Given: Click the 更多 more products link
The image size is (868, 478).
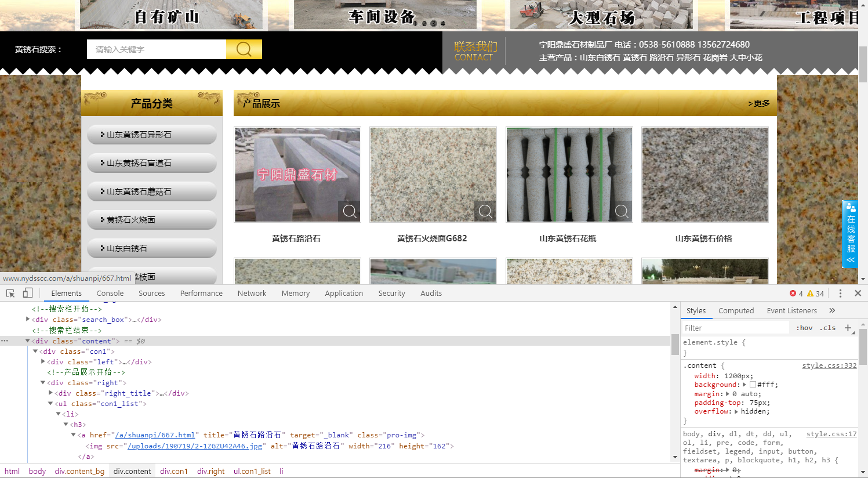Looking at the screenshot, I should (x=759, y=103).
